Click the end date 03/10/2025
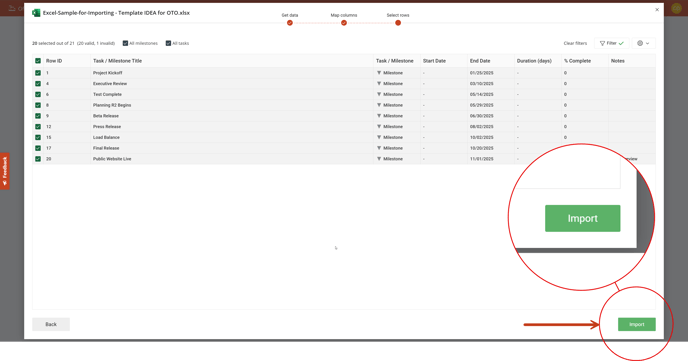The height and width of the screenshot is (361, 688). (481, 83)
